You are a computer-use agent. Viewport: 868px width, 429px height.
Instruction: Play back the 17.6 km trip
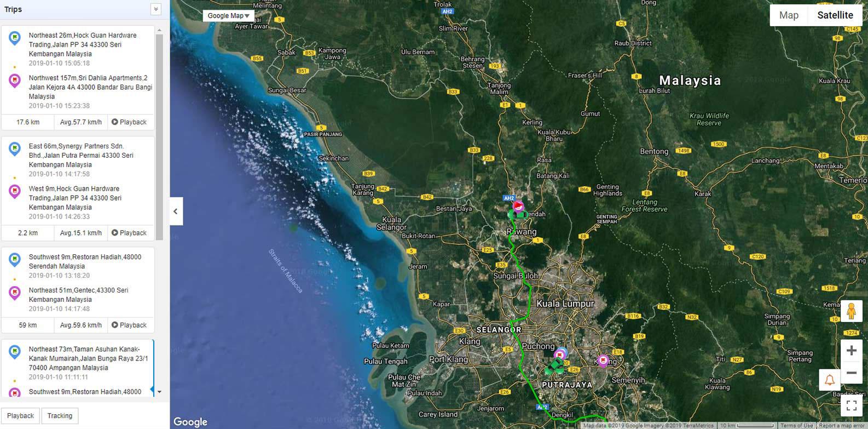pos(129,122)
